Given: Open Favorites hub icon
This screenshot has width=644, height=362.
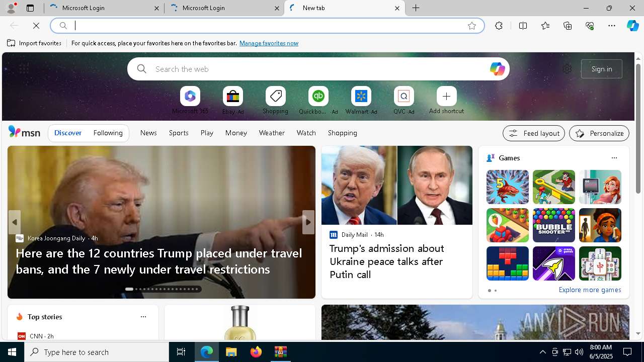Looking at the screenshot, I should [x=545, y=26].
